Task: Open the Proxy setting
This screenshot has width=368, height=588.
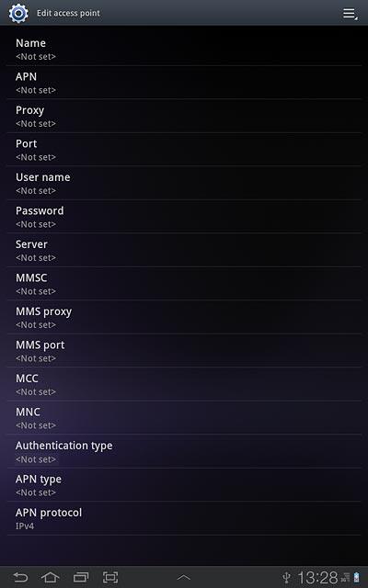Action: click(184, 116)
